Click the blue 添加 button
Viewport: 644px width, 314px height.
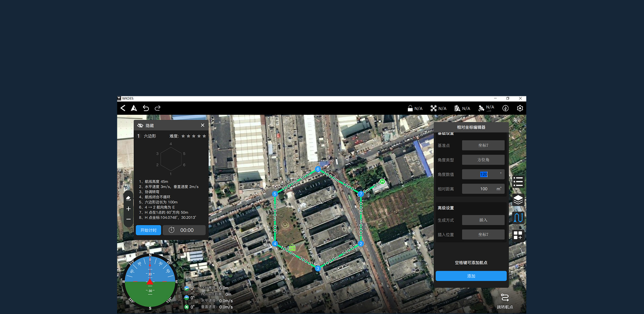[x=471, y=276]
